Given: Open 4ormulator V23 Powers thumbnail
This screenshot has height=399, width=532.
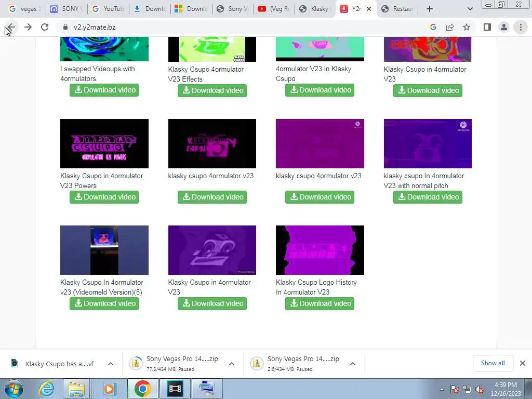Looking at the screenshot, I should click(104, 143).
